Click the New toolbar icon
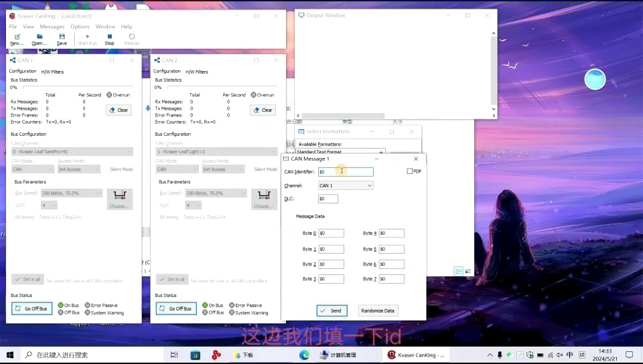This screenshot has height=364, width=643. 17,39
